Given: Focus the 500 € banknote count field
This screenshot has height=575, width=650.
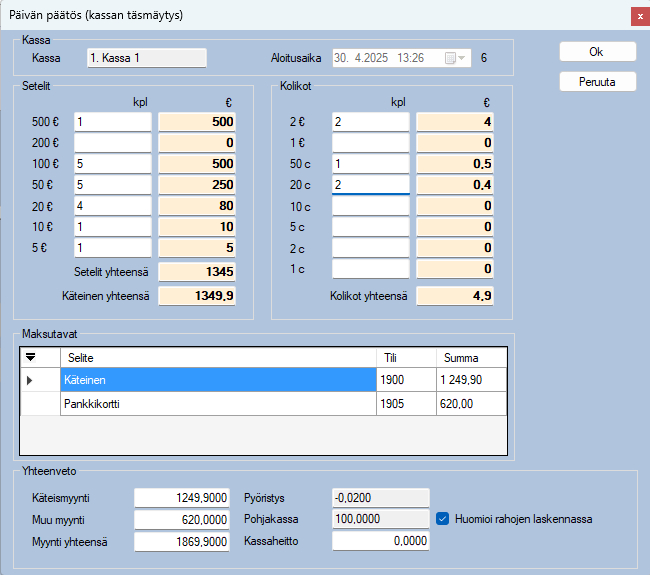Looking at the screenshot, I should click(x=112, y=122).
